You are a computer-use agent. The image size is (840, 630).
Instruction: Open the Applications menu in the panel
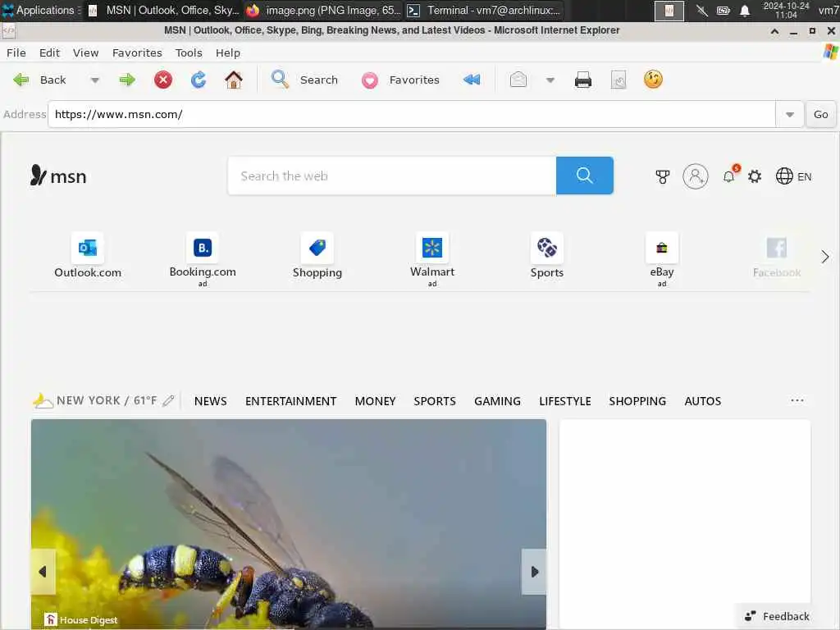40,10
